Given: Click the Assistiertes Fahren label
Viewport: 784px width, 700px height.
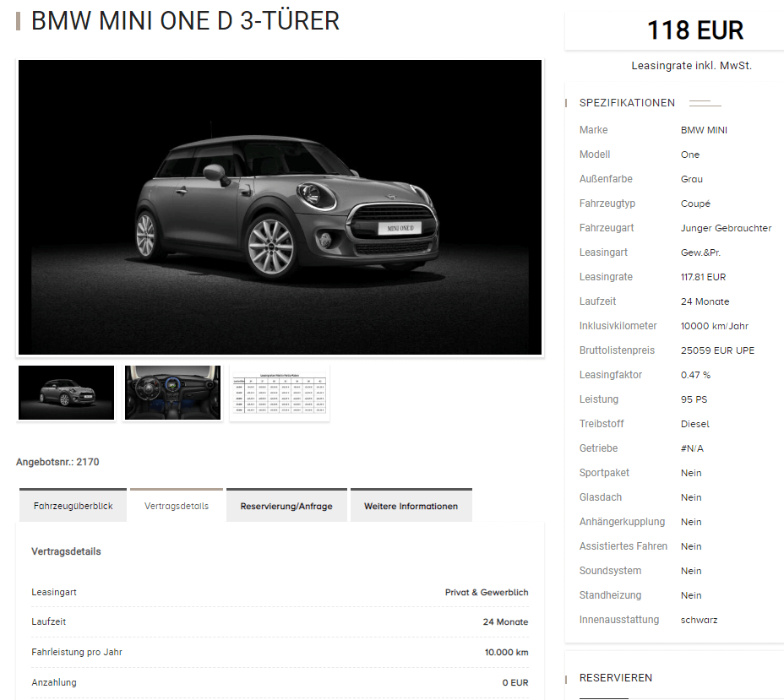Looking at the screenshot, I should [x=623, y=546].
